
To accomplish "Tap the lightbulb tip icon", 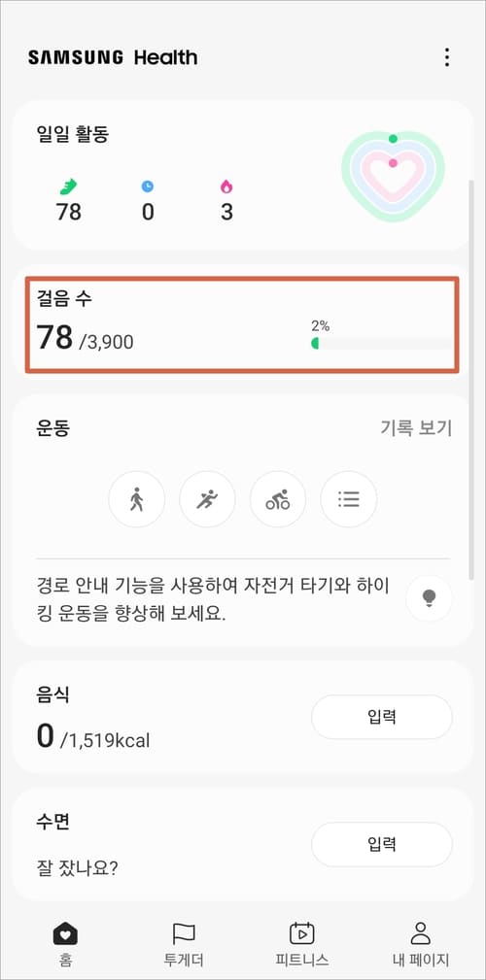I will tap(429, 598).
